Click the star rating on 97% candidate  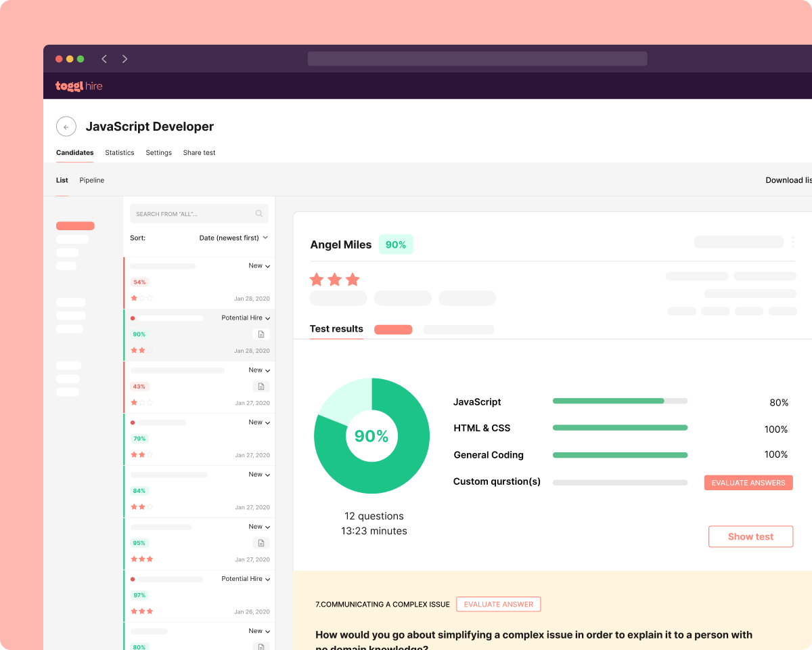(x=142, y=611)
